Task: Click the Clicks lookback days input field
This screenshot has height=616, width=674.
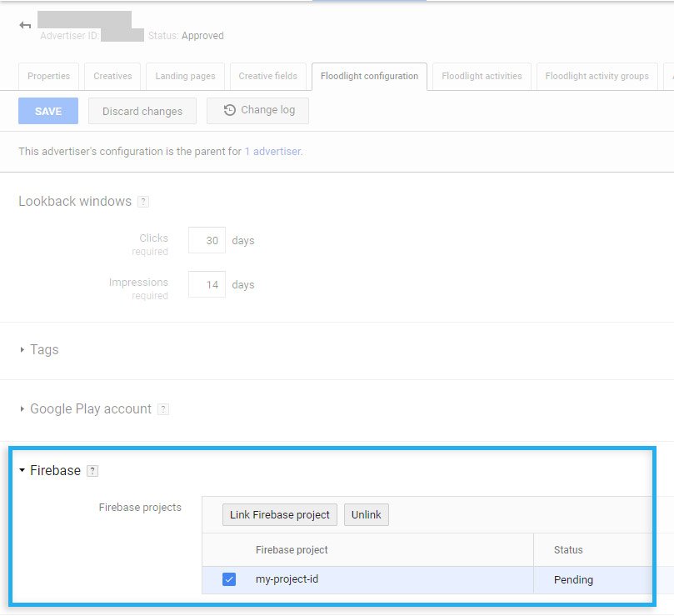Action: point(207,240)
